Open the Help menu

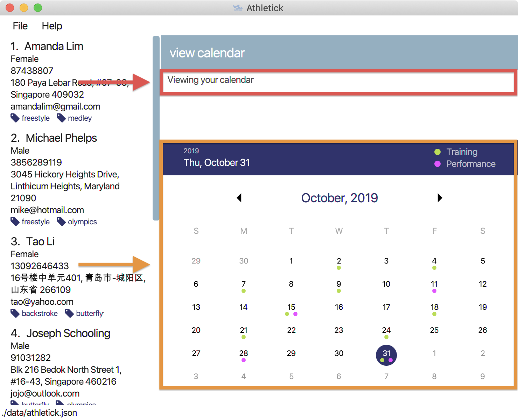point(52,26)
